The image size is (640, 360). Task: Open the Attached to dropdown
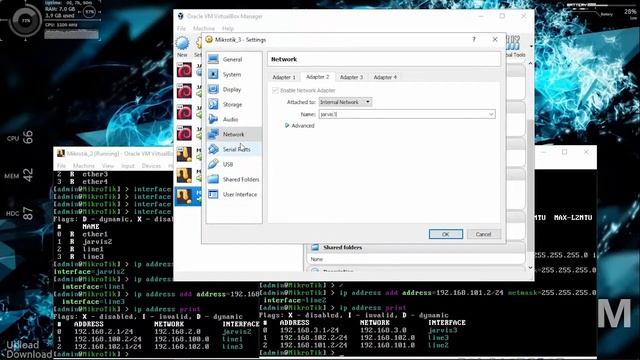tap(345, 102)
